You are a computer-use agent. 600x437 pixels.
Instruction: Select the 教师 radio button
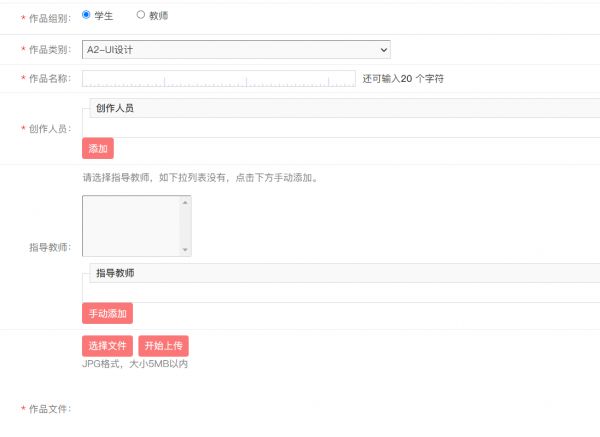pyautogui.click(x=140, y=15)
